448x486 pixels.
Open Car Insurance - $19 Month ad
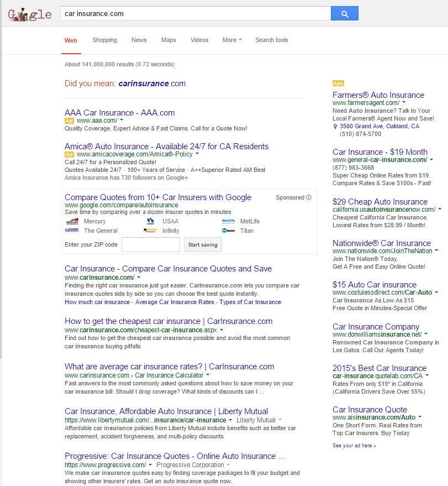pyautogui.click(x=380, y=152)
